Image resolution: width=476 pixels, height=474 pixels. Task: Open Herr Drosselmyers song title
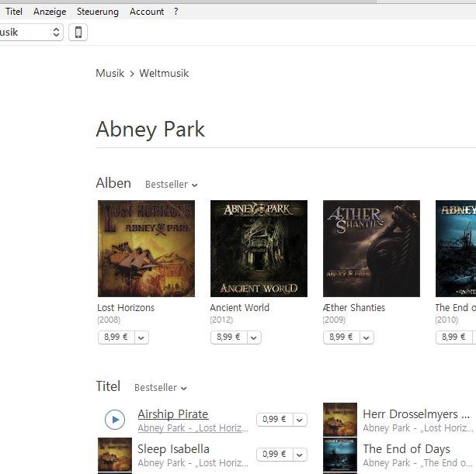[416, 414]
